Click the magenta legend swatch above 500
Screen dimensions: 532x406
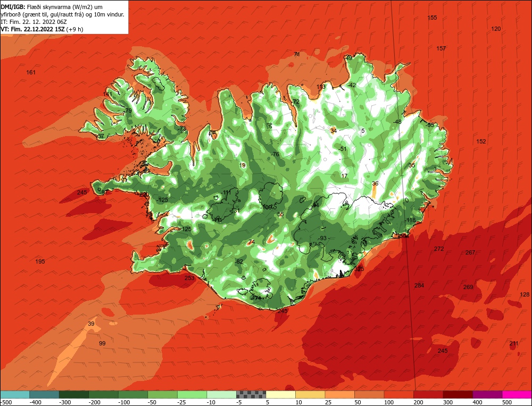(517, 394)
